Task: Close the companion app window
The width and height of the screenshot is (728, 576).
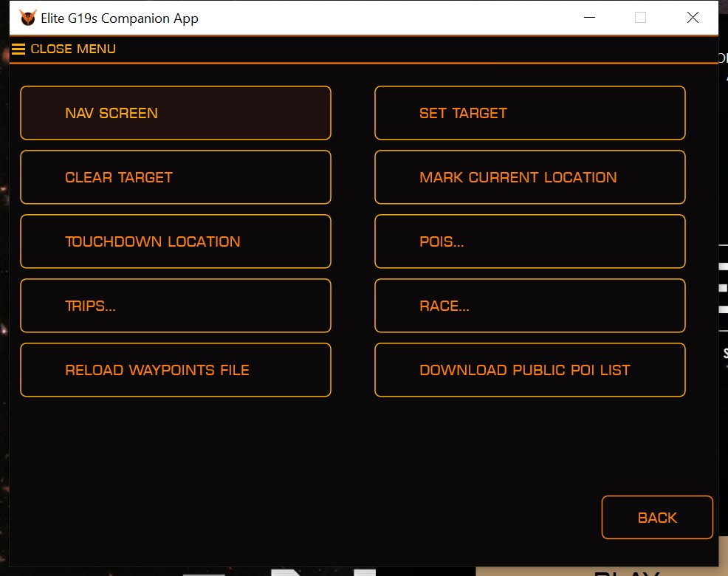Action: tap(692, 18)
